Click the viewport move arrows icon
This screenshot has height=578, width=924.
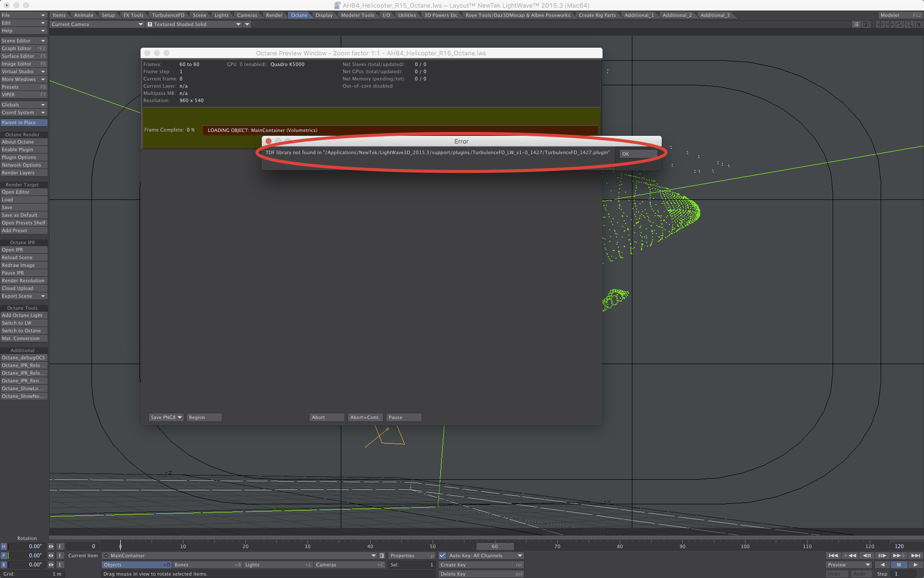tap(890, 24)
